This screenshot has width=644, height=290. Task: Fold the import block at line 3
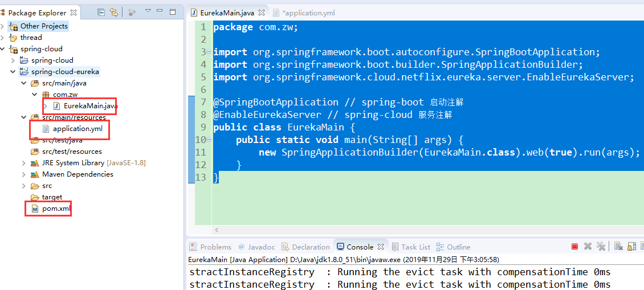click(x=209, y=52)
